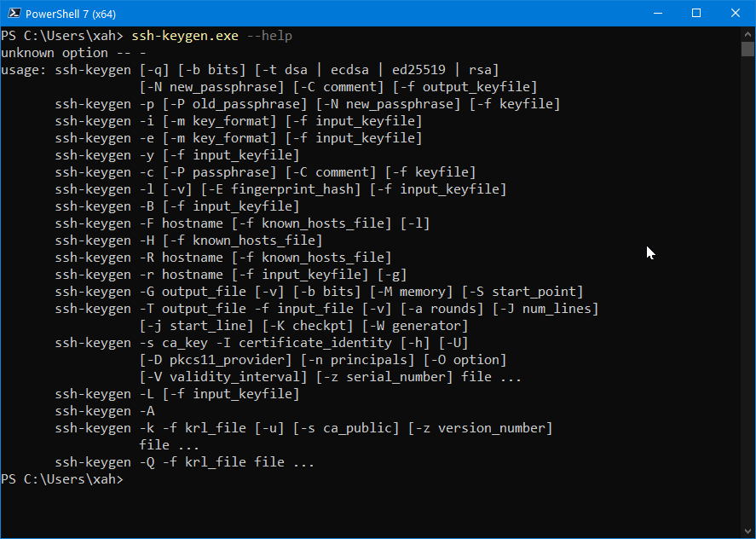Click '[-W generator]' option text
This screenshot has width=756, height=539.
click(415, 326)
